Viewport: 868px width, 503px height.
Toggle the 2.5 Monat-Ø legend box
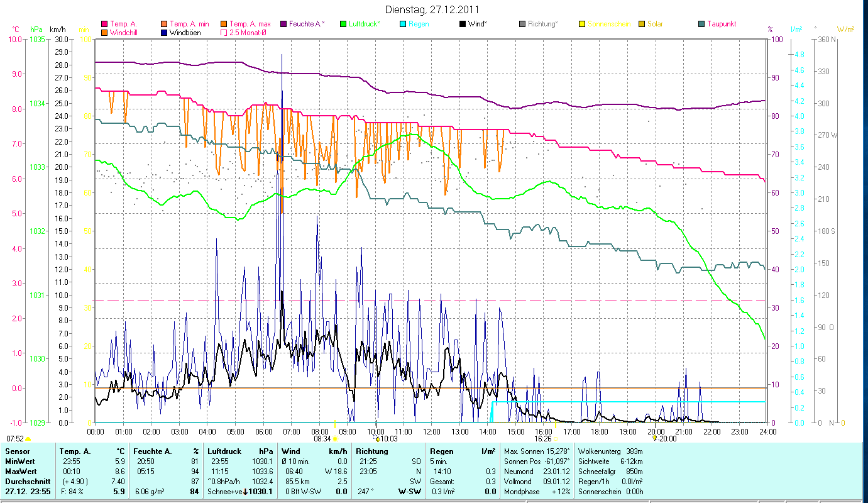[224, 32]
